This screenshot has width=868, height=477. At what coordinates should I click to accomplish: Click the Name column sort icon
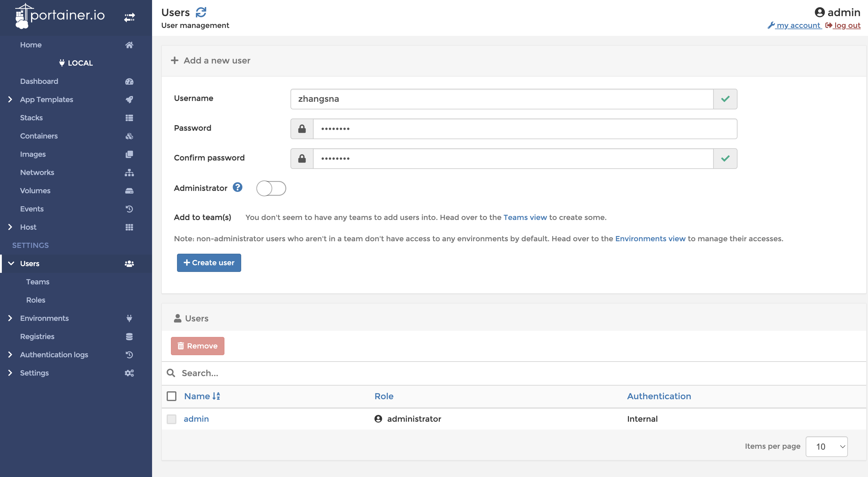[216, 396]
